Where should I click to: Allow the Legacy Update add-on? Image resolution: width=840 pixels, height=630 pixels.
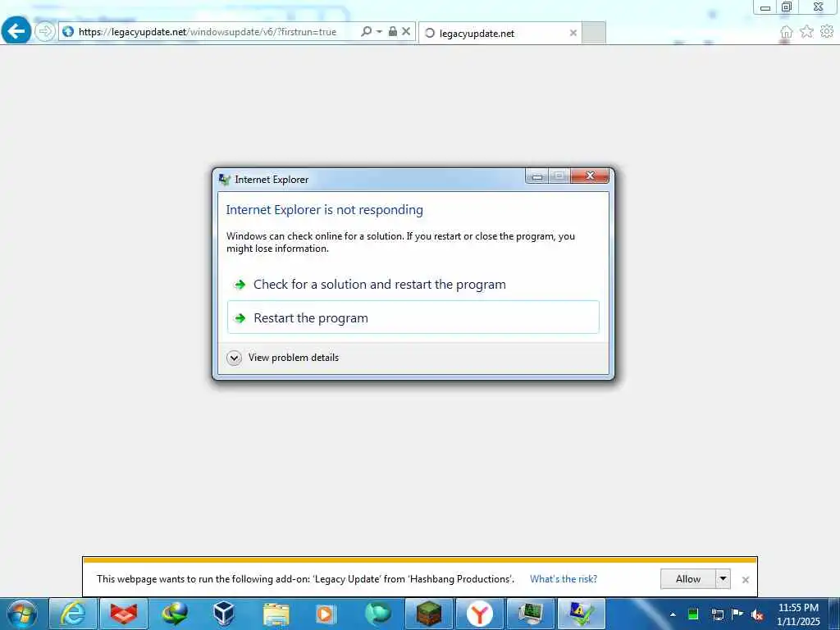coord(688,578)
